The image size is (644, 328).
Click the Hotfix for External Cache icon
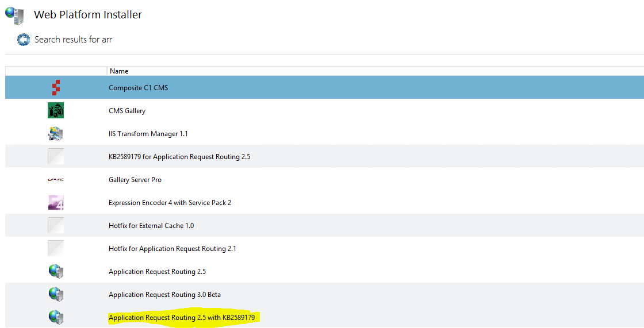point(56,225)
